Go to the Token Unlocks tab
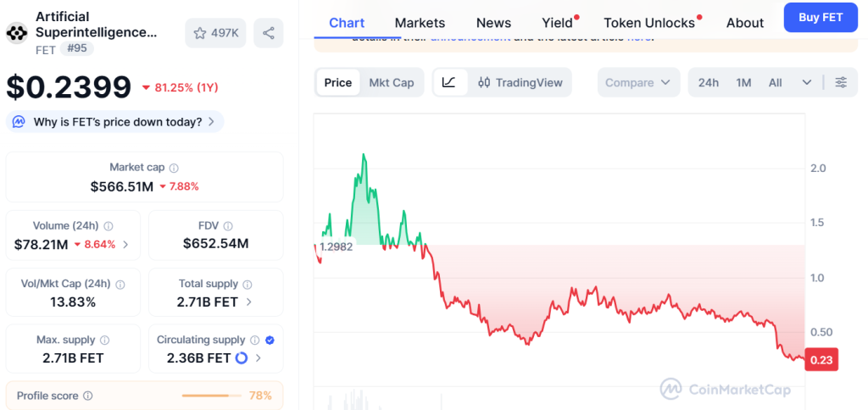868x410 pixels. point(649,23)
